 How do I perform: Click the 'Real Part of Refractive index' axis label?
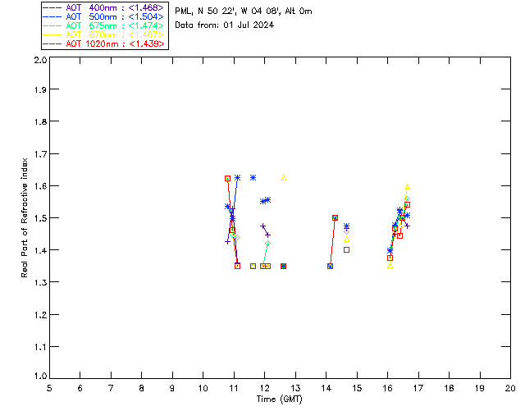[x=25, y=217]
